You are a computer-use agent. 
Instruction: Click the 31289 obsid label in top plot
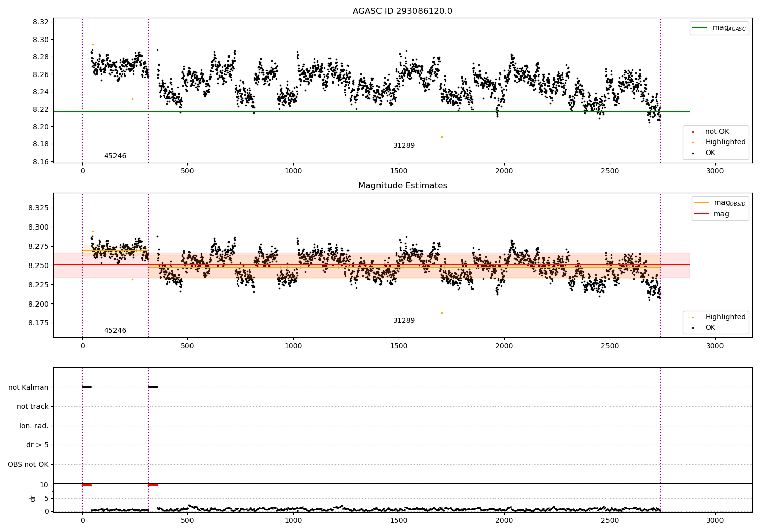pos(404,146)
